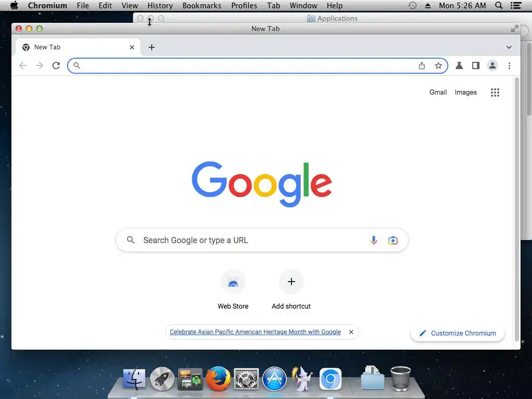Open the Profiles menu
532x399 pixels.
pyautogui.click(x=244, y=5)
